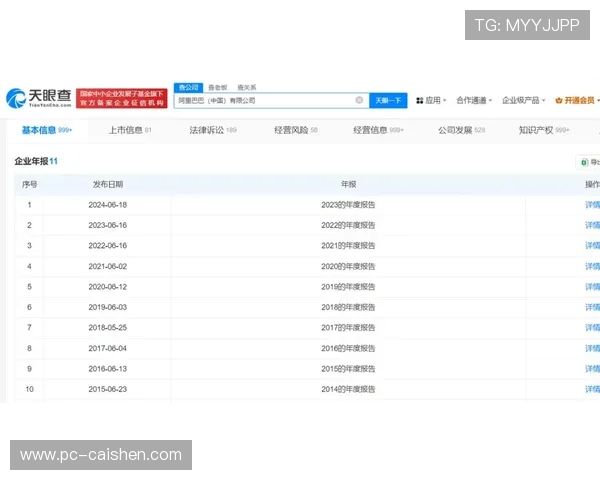Image resolution: width=600 pixels, height=480 pixels.
Task: Open the 上市信息 tab
Action: [x=130, y=130]
